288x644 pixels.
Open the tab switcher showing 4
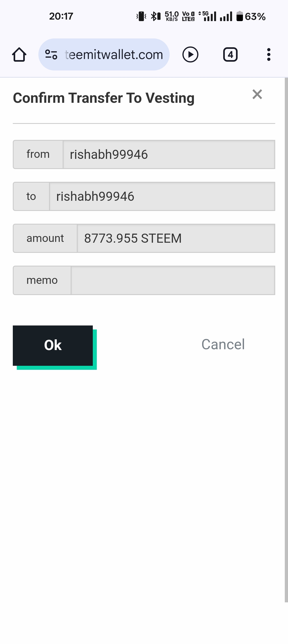coord(230,54)
